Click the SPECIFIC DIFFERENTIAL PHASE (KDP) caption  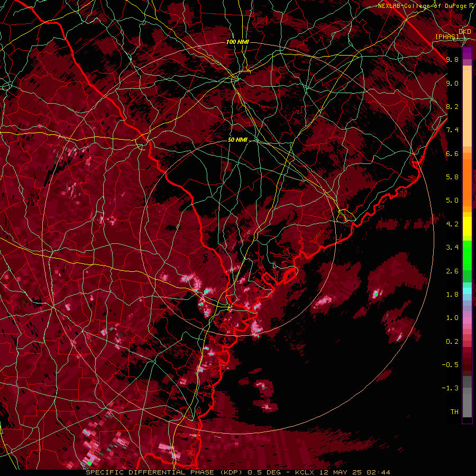point(165,472)
